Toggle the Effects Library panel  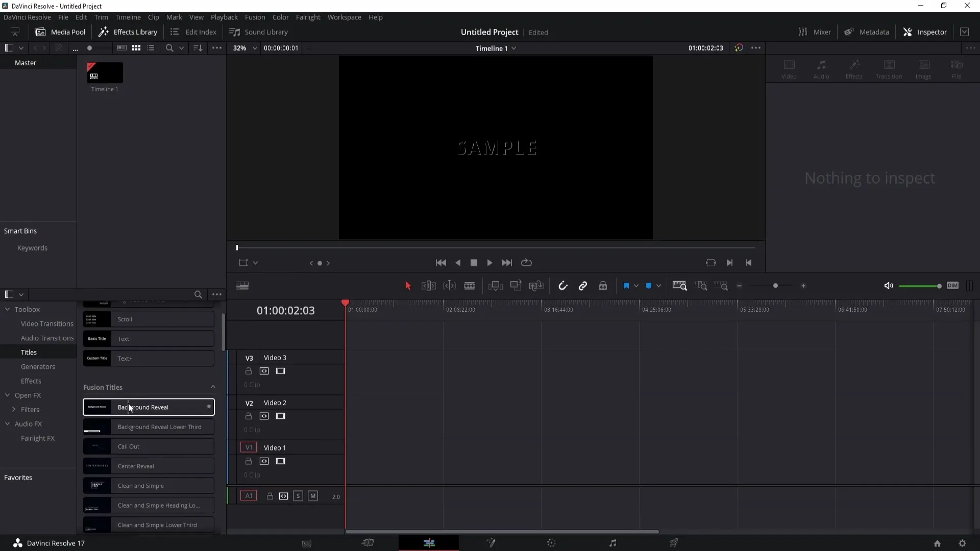click(x=128, y=32)
